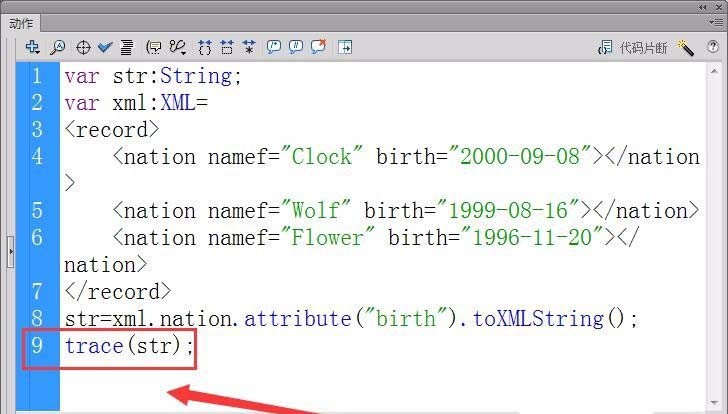Click the insert target path crosshair icon
This screenshot has width=728, height=414.
pyautogui.click(x=83, y=47)
